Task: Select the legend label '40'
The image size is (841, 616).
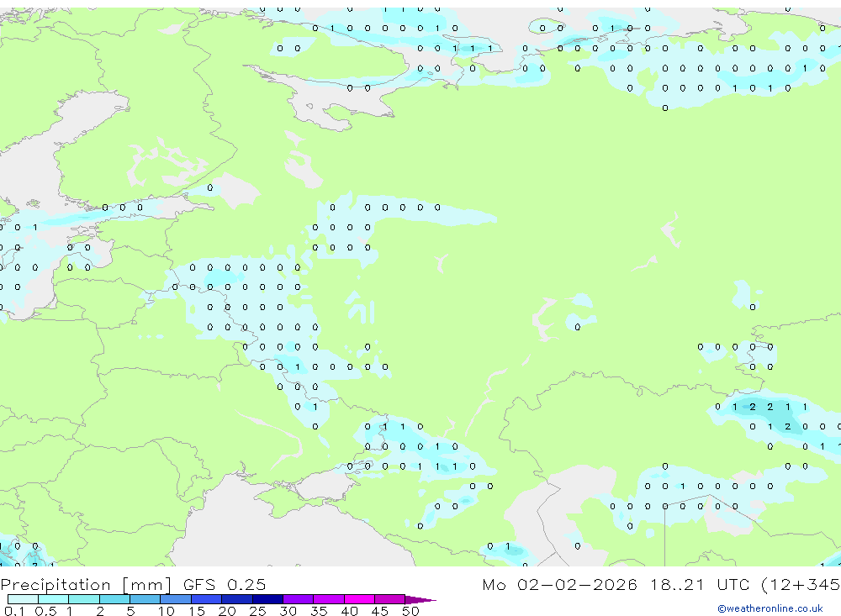Action: (x=350, y=611)
